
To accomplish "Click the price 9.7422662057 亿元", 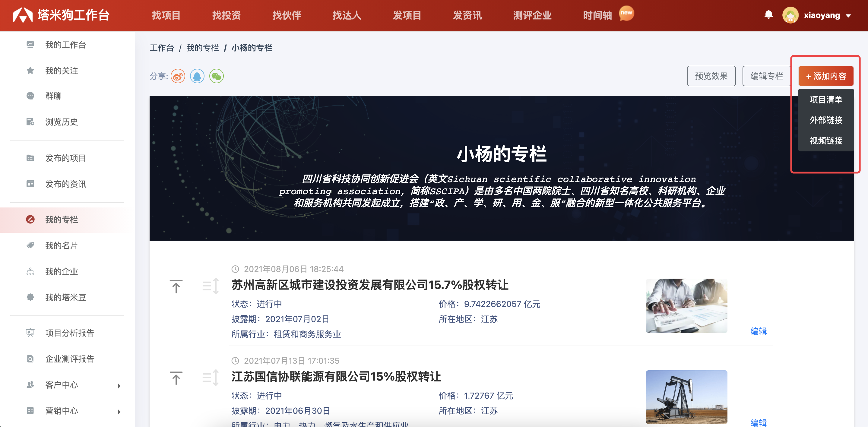I will click(502, 304).
